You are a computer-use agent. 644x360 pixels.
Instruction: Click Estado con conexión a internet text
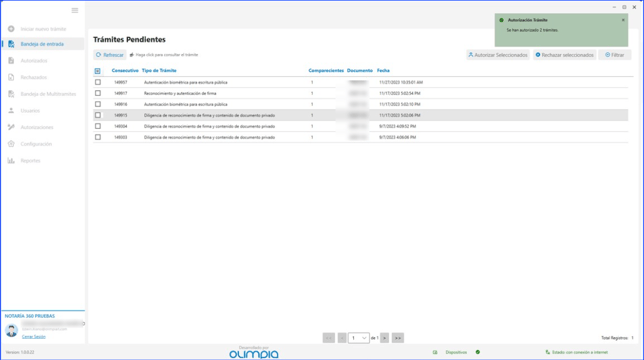pos(580,352)
